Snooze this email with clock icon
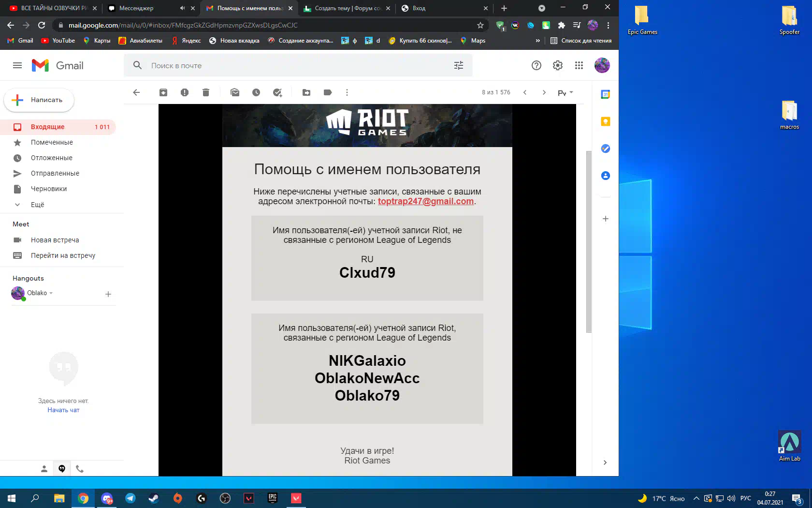This screenshot has width=812, height=508. (x=256, y=92)
